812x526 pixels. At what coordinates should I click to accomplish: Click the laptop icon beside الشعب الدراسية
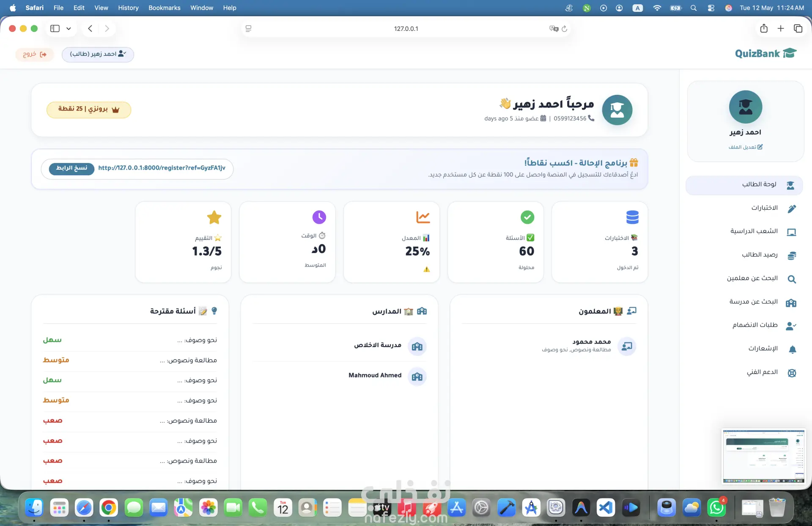click(791, 232)
